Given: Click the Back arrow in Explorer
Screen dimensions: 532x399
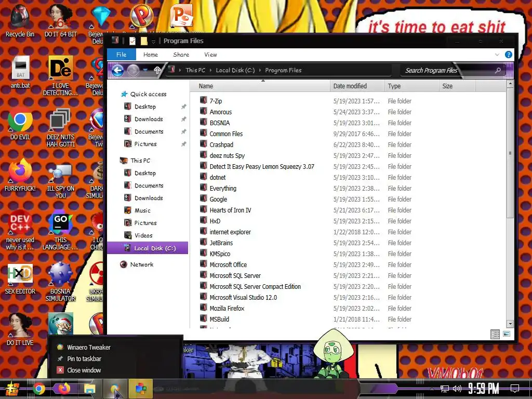Looking at the screenshot, I should tap(118, 71).
